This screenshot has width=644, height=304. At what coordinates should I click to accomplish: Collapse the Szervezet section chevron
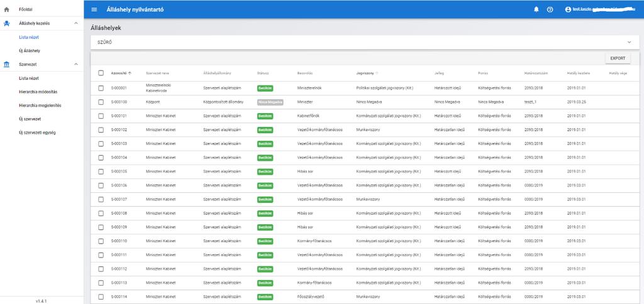click(75, 65)
